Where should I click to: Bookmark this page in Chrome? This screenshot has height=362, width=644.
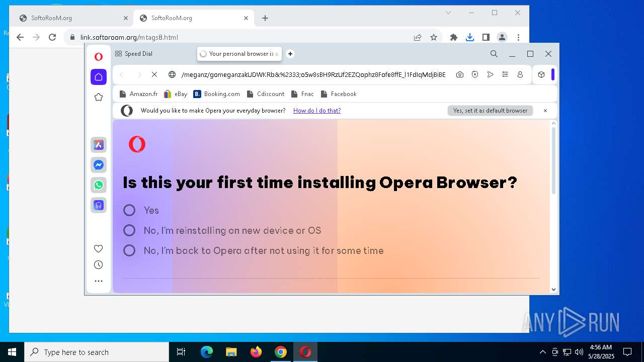click(434, 37)
